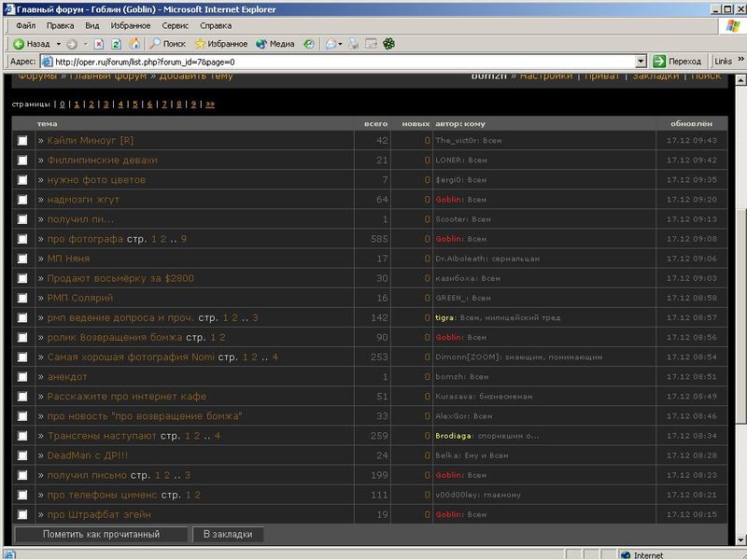Tick the checkbox for Кайли Миноуг thread

[x=22, y=141]
